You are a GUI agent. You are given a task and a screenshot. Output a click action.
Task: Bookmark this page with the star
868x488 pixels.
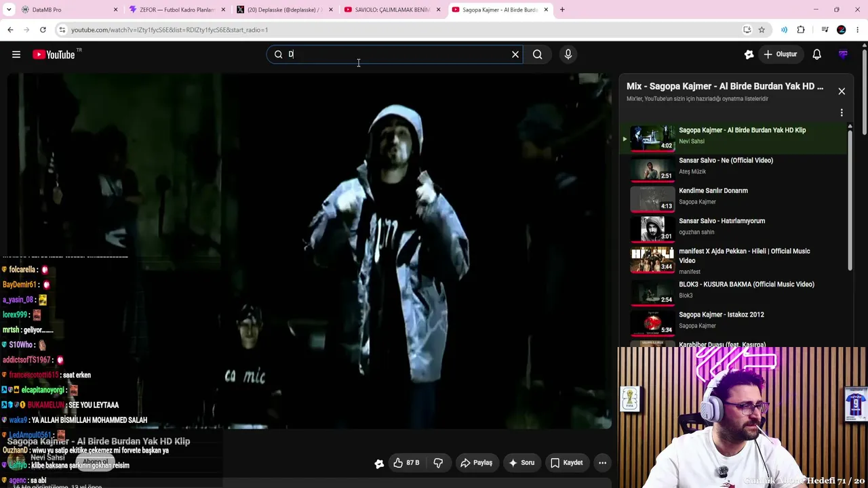click(x=762, y=30)
